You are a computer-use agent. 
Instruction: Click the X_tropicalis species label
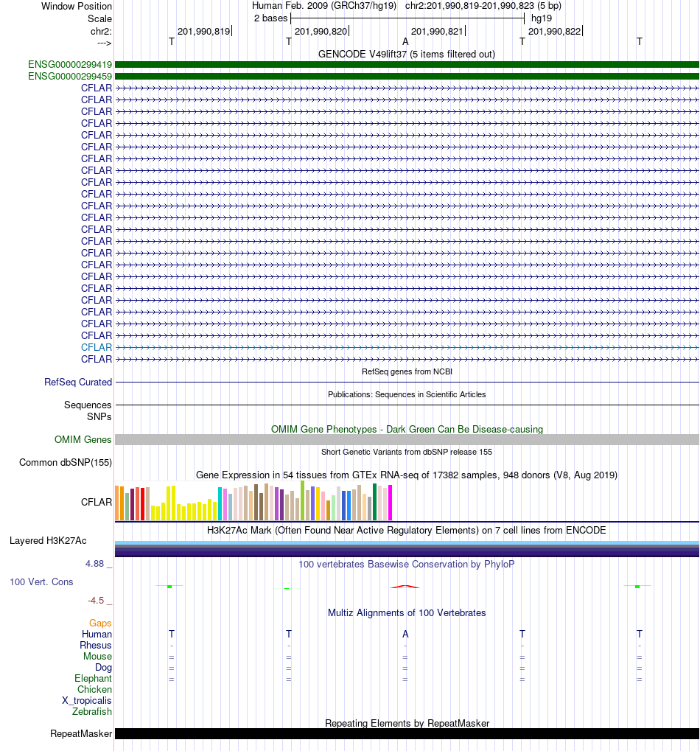click(x=87, y=701)
